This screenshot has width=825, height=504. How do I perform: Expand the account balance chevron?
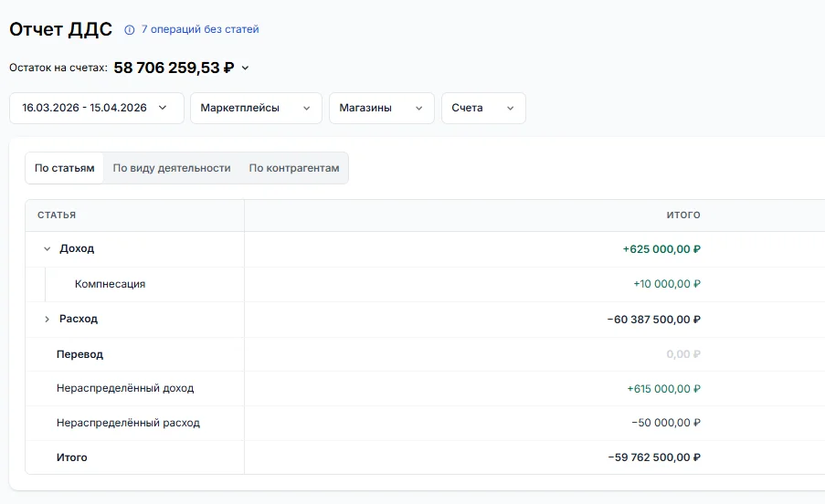tap(245, 68)
